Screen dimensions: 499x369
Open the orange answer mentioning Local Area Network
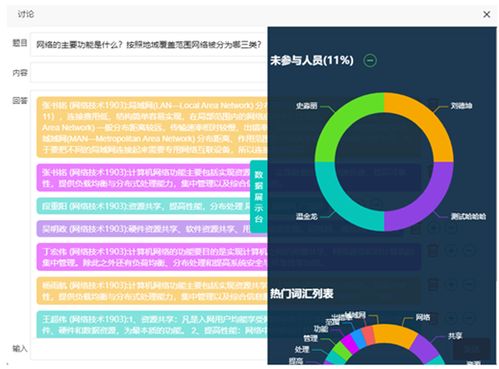[152, 127]
